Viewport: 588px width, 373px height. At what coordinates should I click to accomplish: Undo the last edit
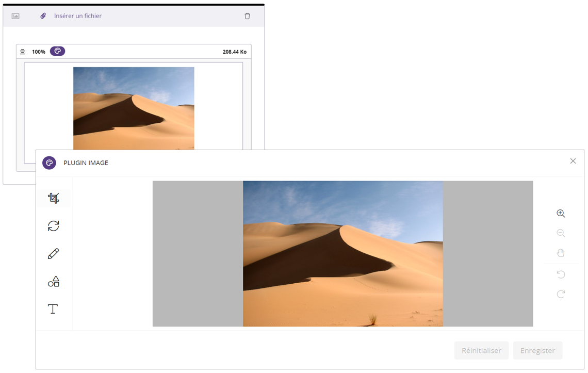tap(561, 274)
